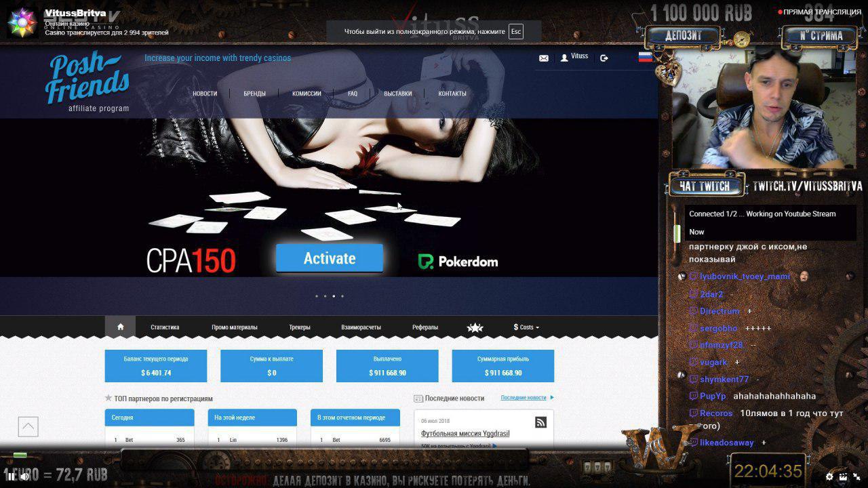Open the mail envelope icon in site header
Viewport: 868px width, 488px height.
(x=544, y=58)
